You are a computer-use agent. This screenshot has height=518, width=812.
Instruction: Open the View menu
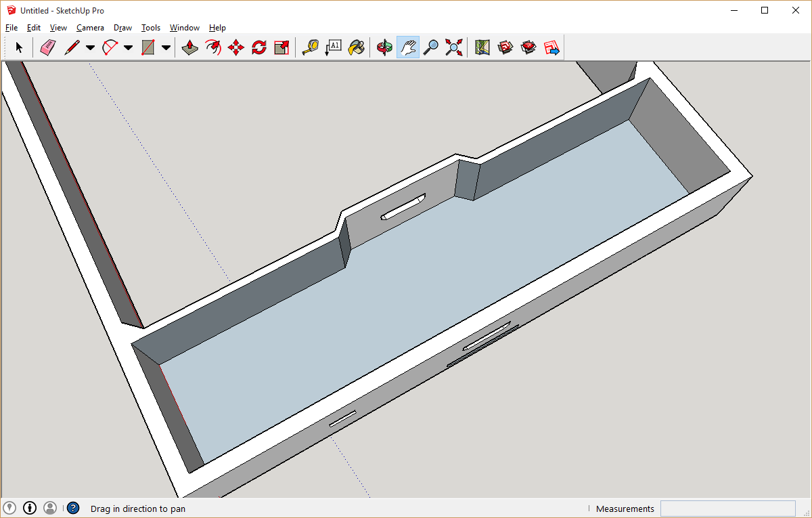coord(59,28)
